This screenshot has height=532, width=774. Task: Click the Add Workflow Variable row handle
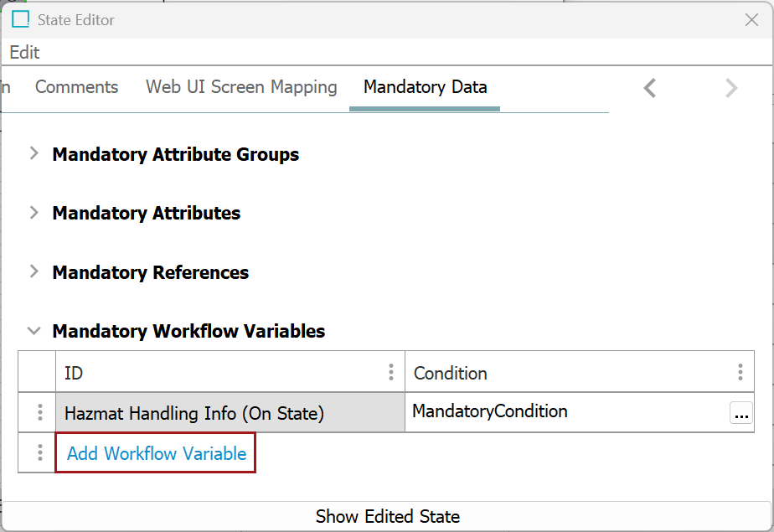click(39, 453)
